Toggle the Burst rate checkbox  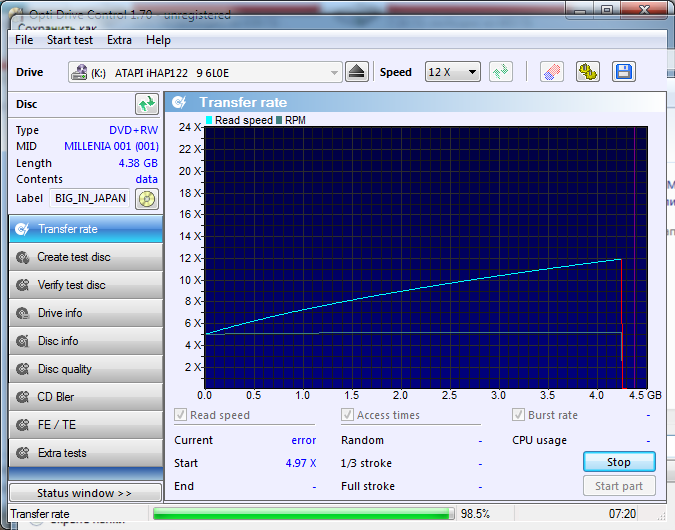[x=519, y=415]
